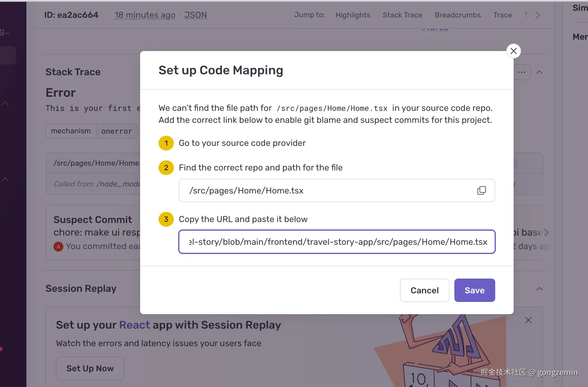Click Set Up Now button
Screen dimensions: 588x387
pyautogui.click(x=90, y=368)
